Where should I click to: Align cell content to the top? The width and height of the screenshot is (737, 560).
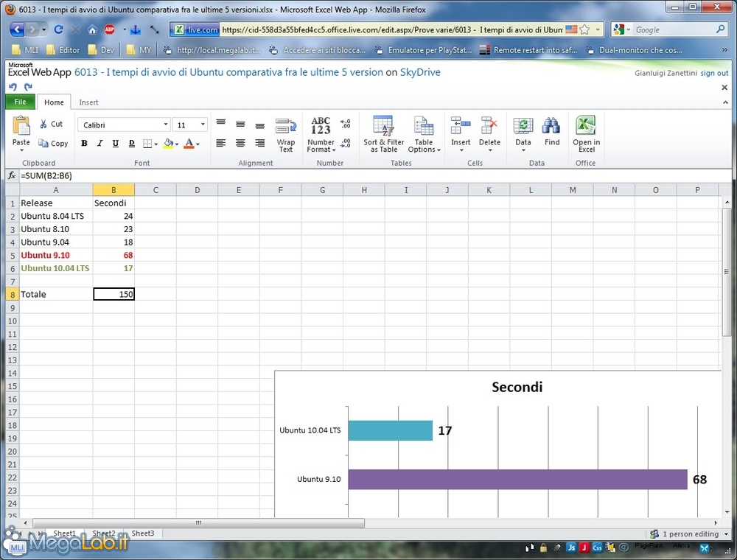coord(221,123)
